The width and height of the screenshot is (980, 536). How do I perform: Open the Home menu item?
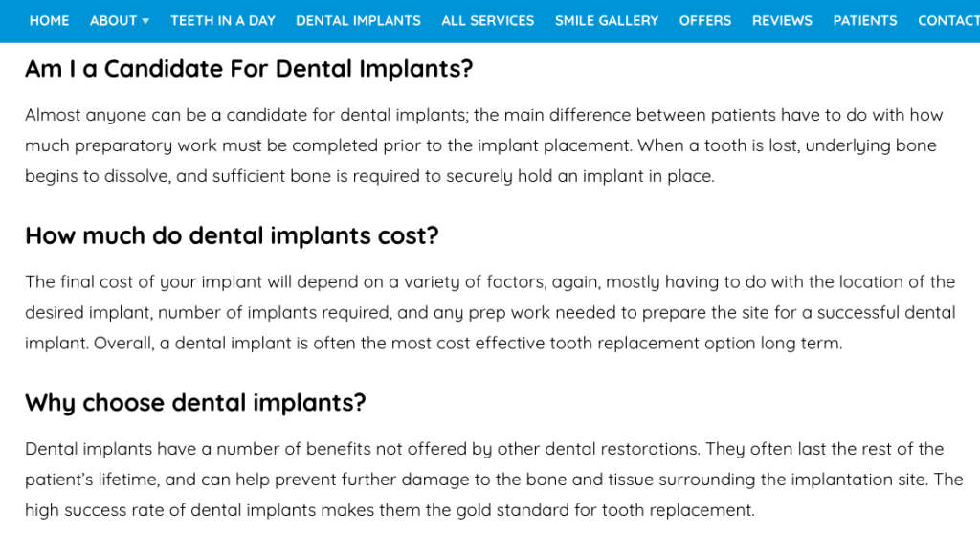pos(50,21)
